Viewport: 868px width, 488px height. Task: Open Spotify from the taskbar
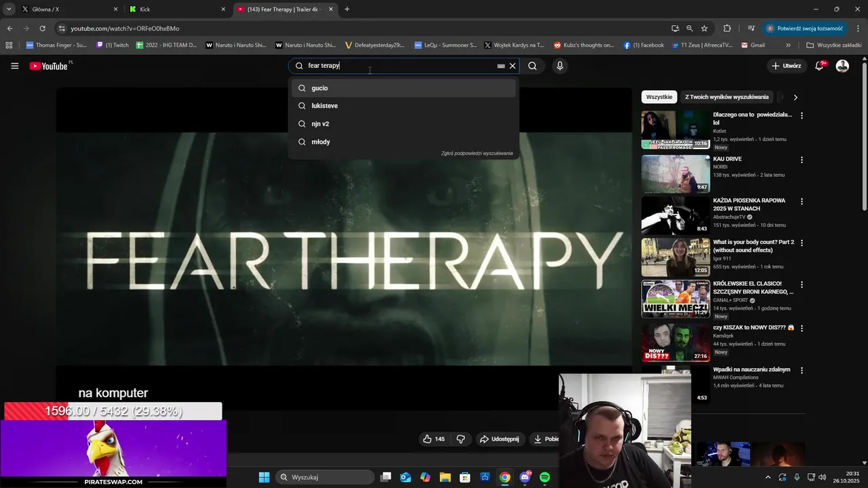(x=545, y=477)
